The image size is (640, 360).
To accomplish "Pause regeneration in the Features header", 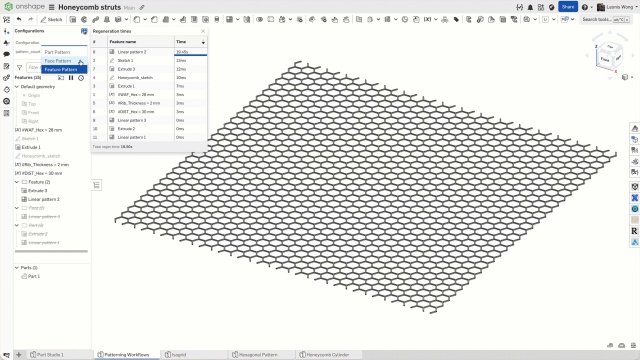I will (x=71, y=78).
